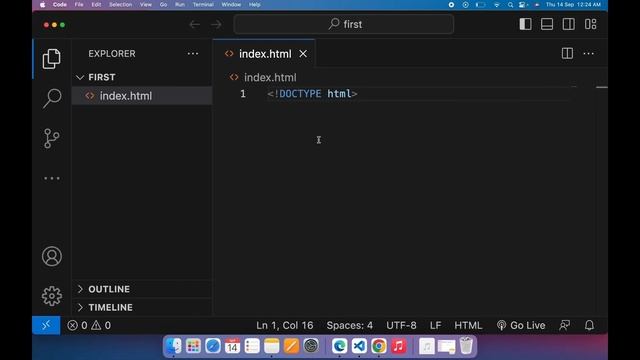Open the Accounts menu icon
This screenshot has height=360, width=640.
(x=51, y=256)
